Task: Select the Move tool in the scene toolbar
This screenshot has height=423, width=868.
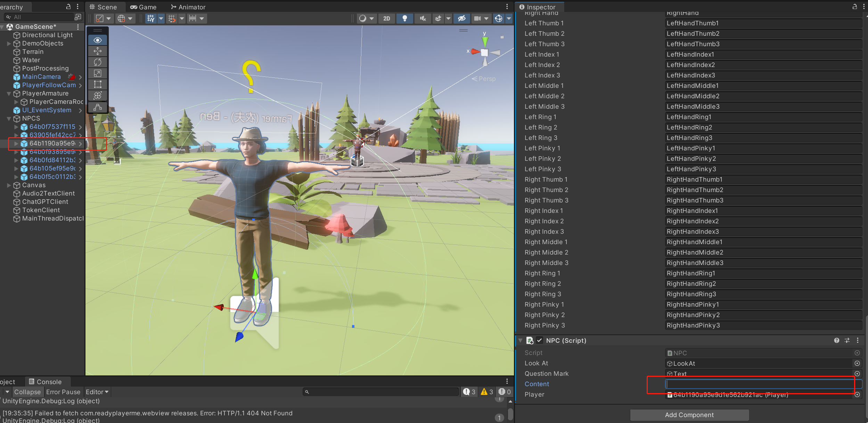Action: pos(98,51)
